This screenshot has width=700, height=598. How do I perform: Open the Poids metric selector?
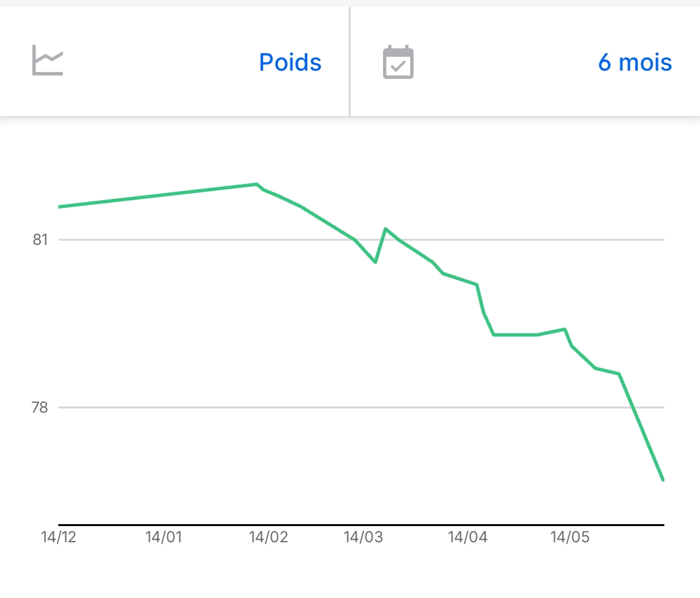tap(290, 62)
